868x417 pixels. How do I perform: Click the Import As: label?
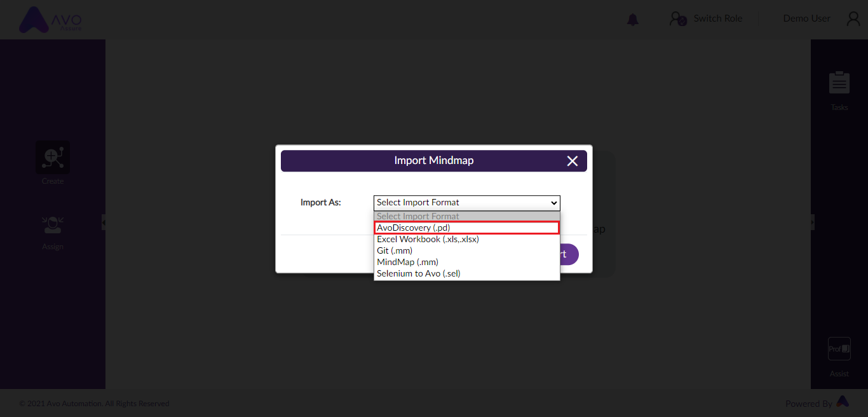pyautogui.click(x=321, y=202)
